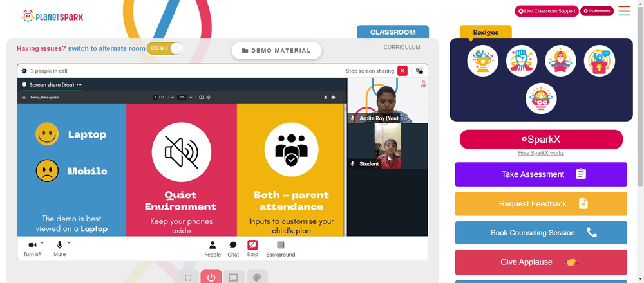Viewport: 644px width, 283px height.
Task: Turn off the camera
Action: [32, 248]
